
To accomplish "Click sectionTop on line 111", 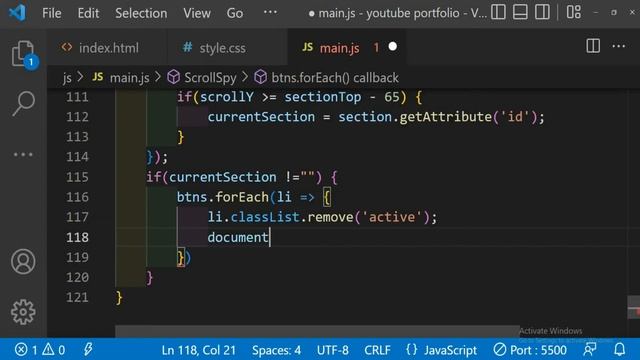I will pyautogui.click(x=322, y=97).
